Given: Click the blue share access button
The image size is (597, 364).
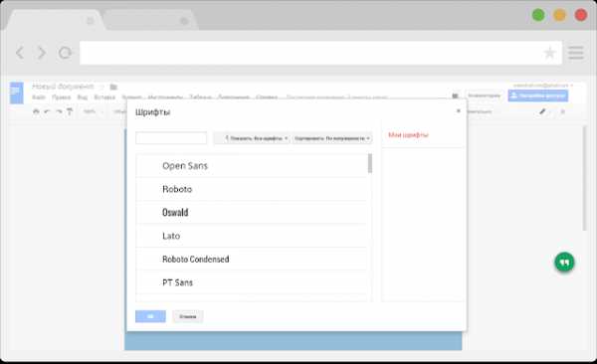Looking at the screenshot, I should pyautogui.click(x=538, y=95).
